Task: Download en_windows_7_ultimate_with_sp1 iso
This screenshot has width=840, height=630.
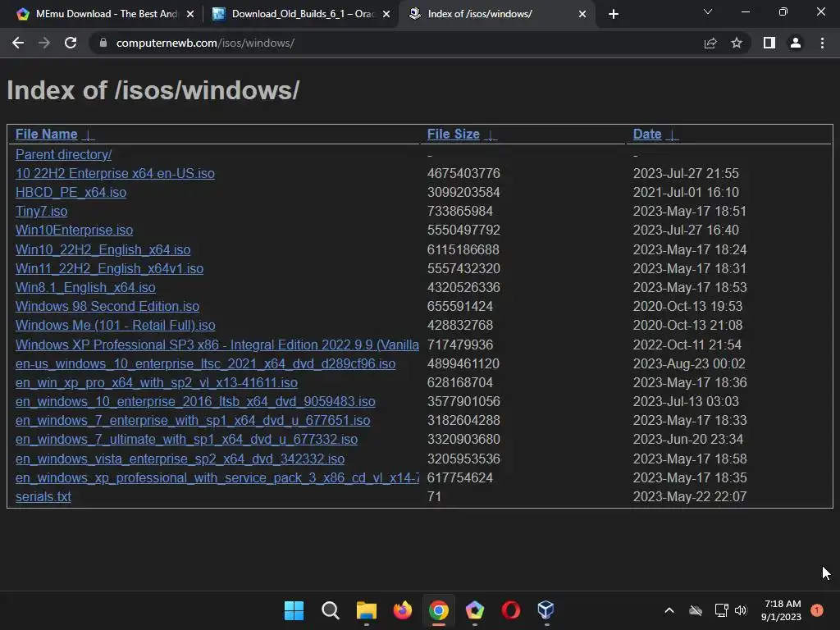Action: click(186, 440)
